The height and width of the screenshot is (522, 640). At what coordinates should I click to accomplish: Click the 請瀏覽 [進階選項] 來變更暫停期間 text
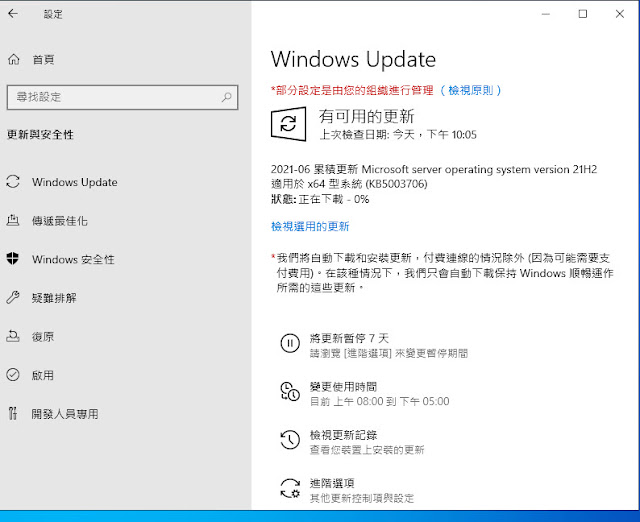click(389, 353)
